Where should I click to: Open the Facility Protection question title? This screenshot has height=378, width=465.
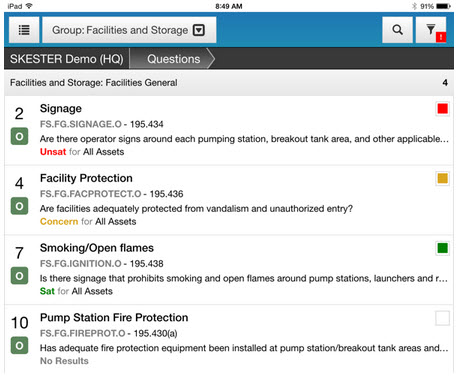(x=86, y=178)
